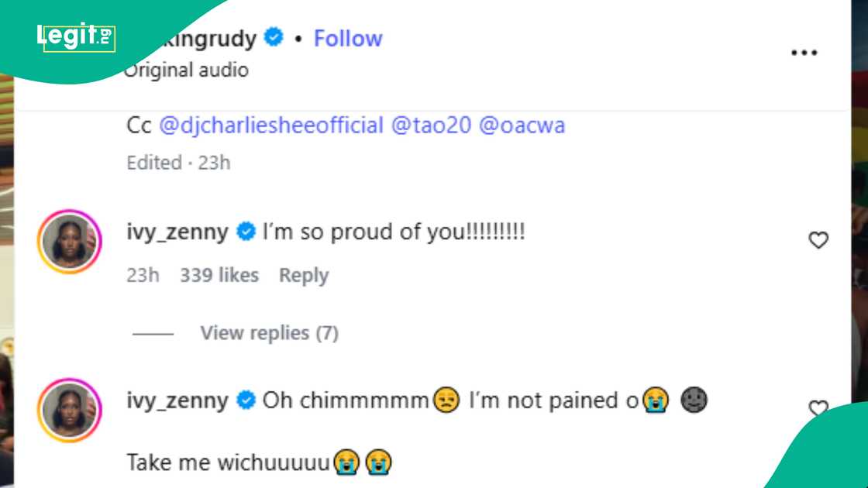
Task: Click the three-dot options menu on the post
Action: coord(804,52)
